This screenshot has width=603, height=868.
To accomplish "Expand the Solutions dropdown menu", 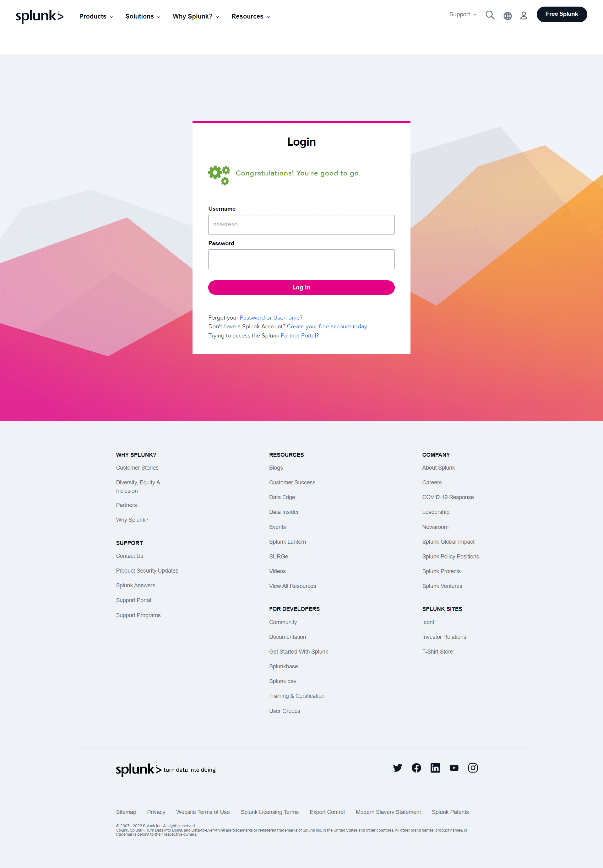I will tap(143, 16).
